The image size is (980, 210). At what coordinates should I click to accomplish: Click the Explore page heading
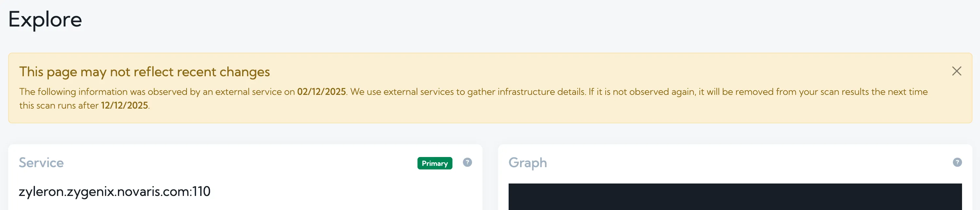tap(45, 19)
